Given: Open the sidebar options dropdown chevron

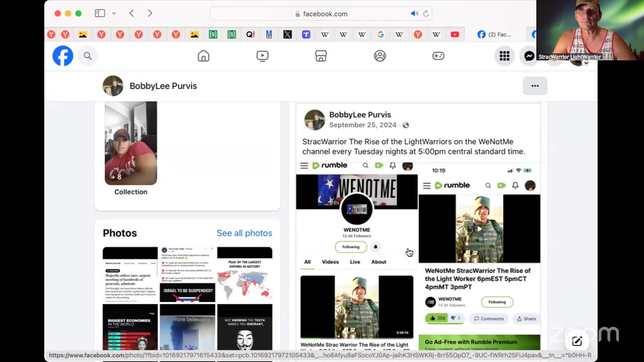Looking at the screenshot, I should tap(114, 14).
